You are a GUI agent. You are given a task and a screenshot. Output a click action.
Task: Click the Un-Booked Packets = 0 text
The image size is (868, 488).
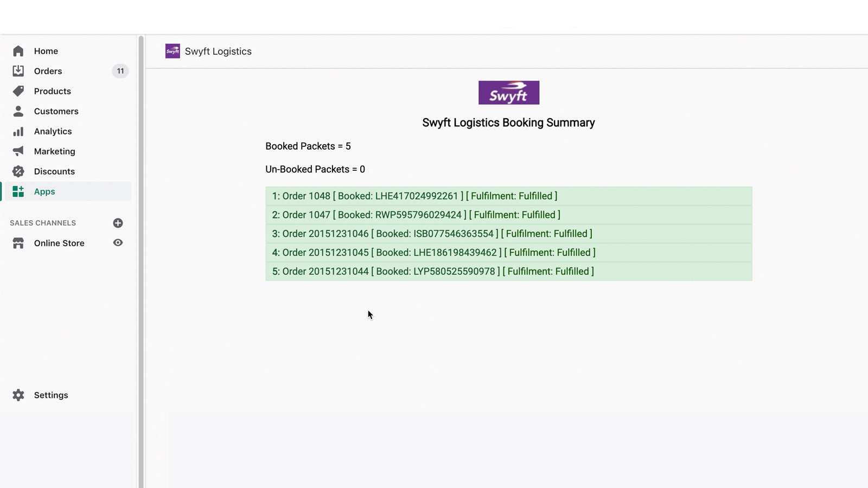tap(315, 169)
